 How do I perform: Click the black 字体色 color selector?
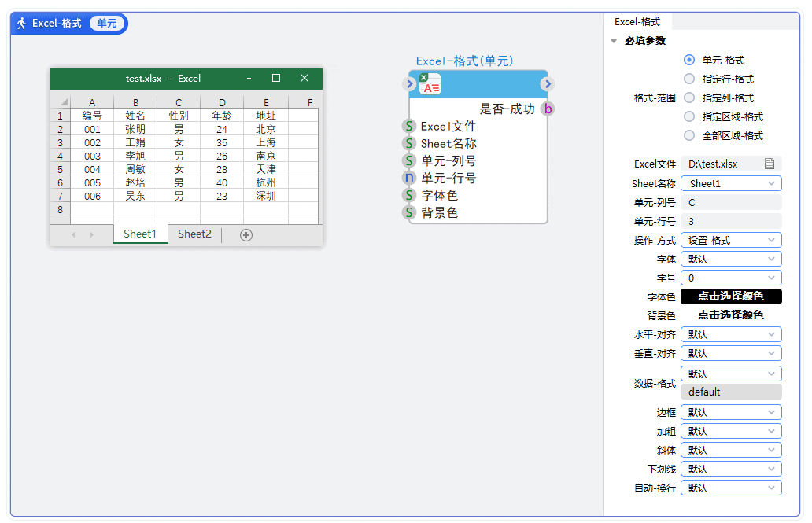pyautogui.click(x=731, y=296)
